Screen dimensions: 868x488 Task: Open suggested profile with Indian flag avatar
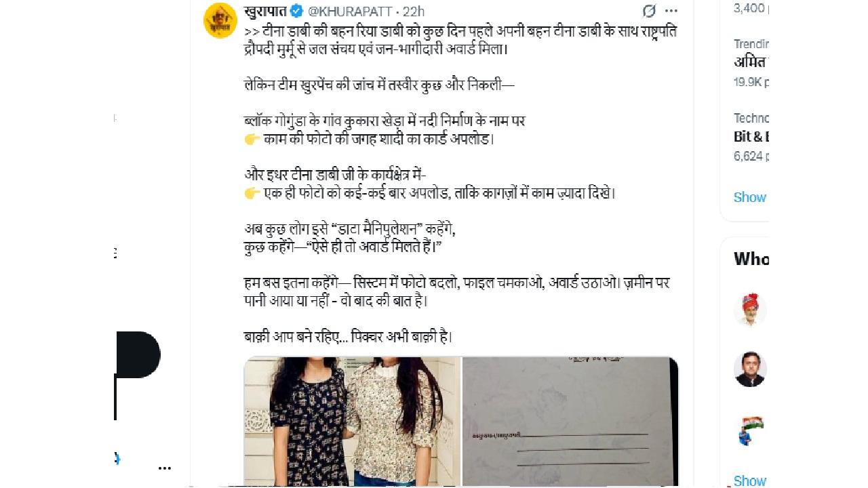750,429
